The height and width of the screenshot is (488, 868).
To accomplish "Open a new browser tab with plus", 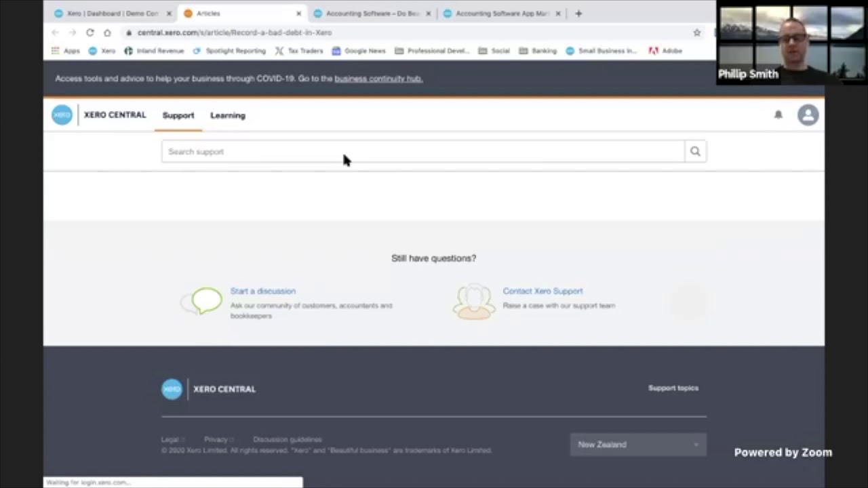I will [578, 14].
